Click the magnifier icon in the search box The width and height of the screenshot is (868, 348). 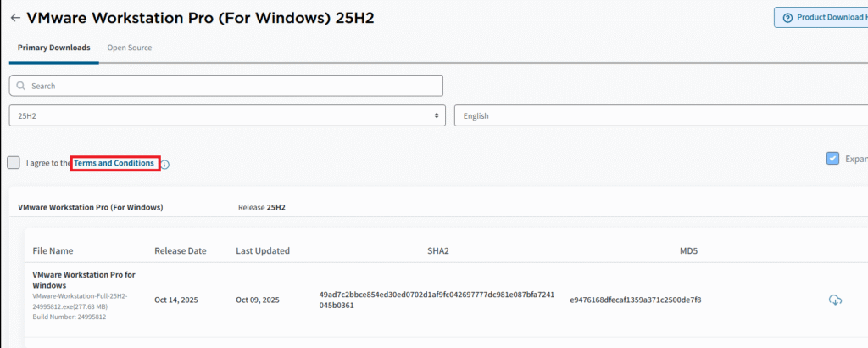coord(20,86)
